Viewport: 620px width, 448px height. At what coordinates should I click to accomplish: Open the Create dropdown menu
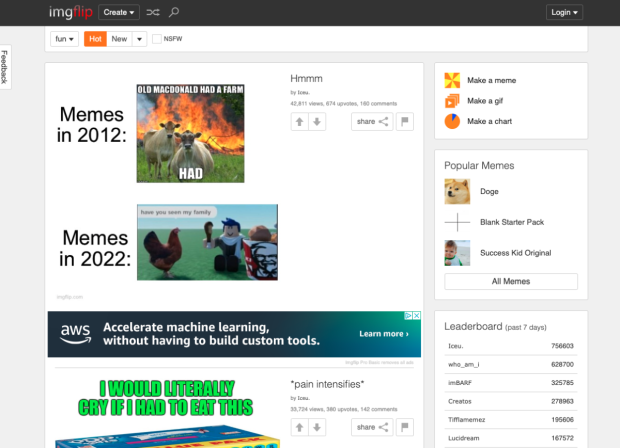(x=119, y=12)
